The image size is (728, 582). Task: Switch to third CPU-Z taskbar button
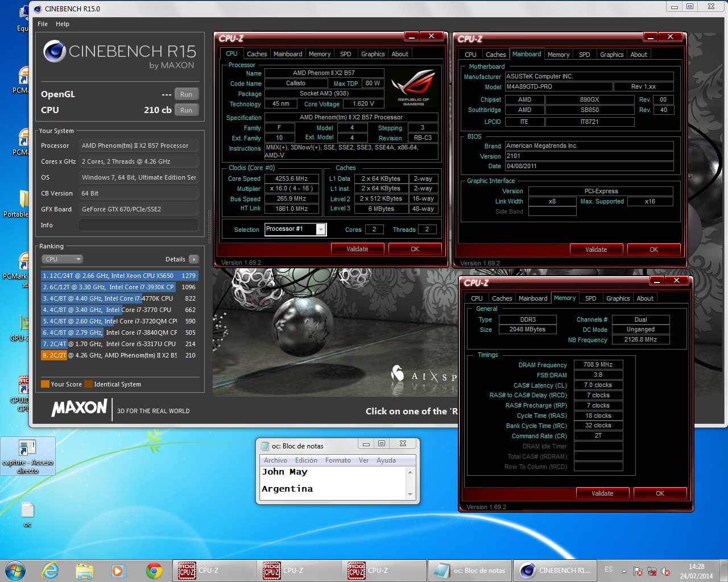(384, 571)
